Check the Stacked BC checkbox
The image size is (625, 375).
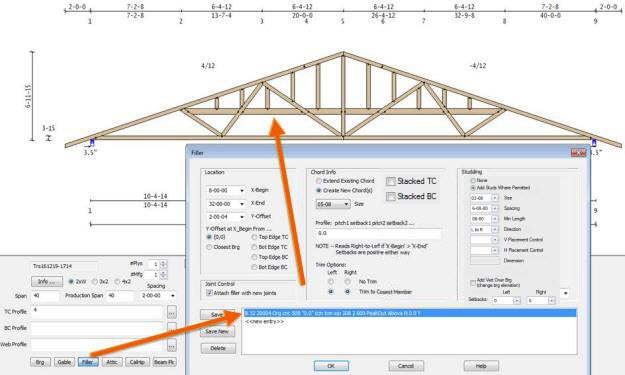[391, 197]
